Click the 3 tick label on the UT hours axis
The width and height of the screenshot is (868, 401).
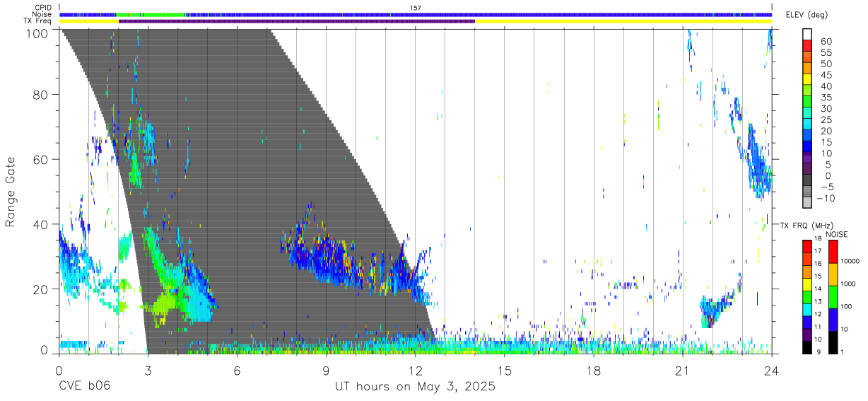pyautogui.click(x=148, y=371)
